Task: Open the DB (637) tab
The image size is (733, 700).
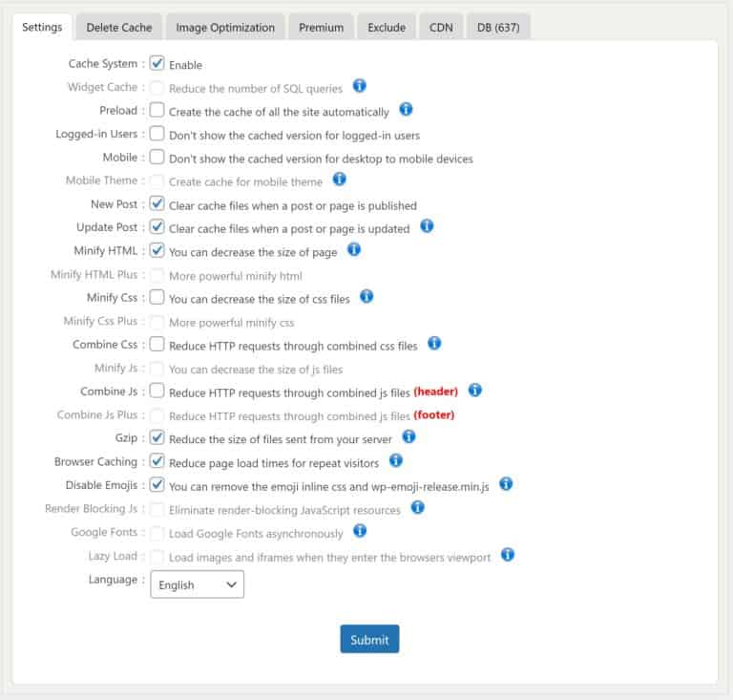Action: 498,28
